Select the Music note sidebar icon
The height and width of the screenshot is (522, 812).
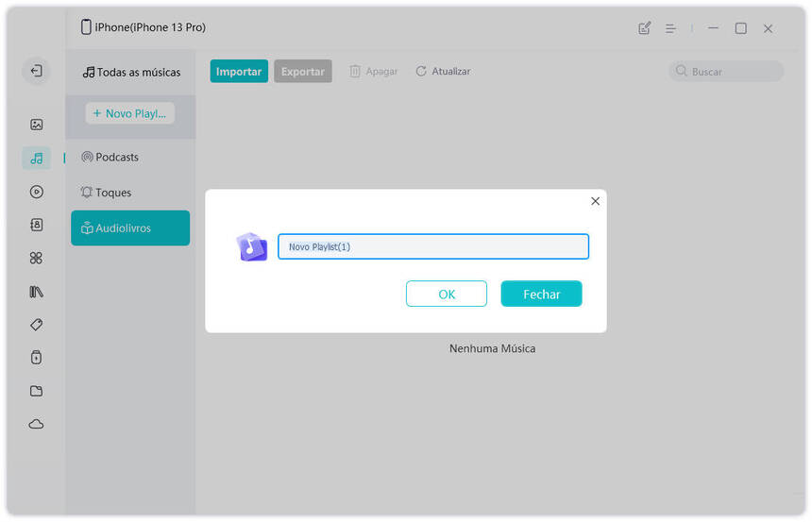point(36,159)
